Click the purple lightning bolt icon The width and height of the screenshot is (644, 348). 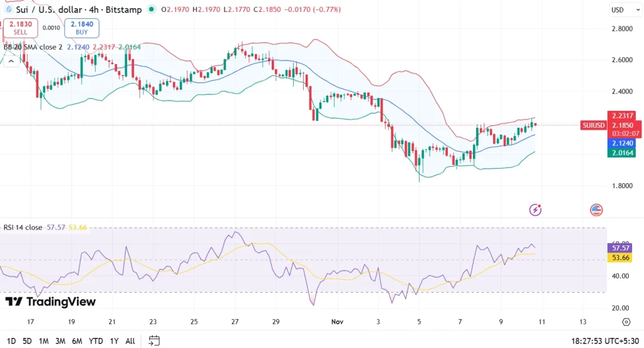(536, 210)
